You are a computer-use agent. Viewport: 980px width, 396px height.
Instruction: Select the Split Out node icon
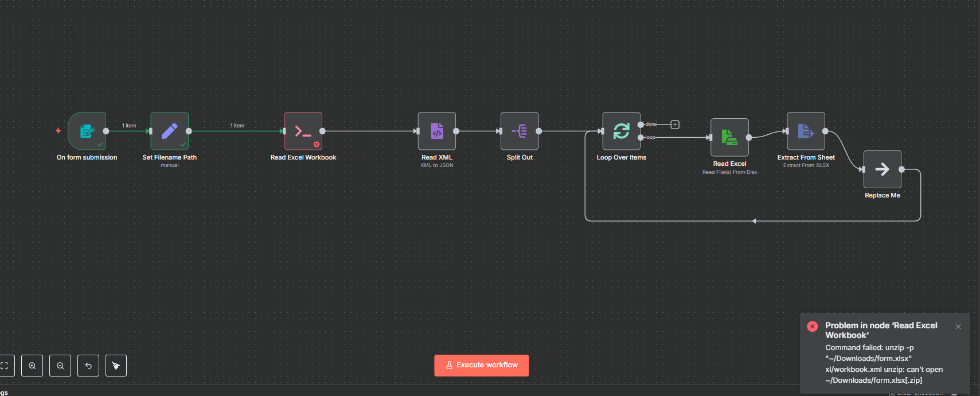pos(520,131)
